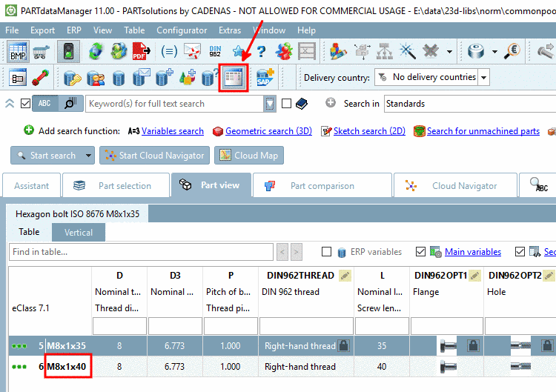Screen dimensions: 556x392
Task: Click the database with plus icon
Action: (x=164, y=78)
